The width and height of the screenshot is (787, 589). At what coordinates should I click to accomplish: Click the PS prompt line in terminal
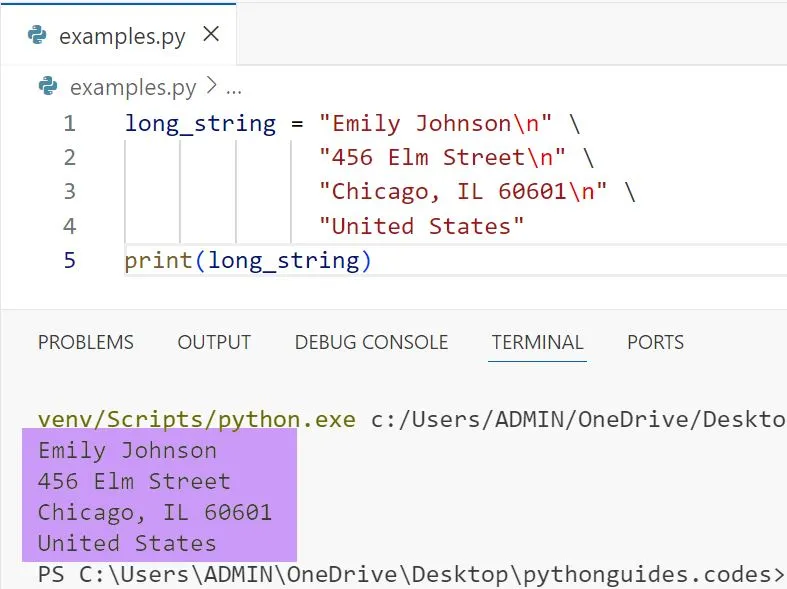pos(400,575)
